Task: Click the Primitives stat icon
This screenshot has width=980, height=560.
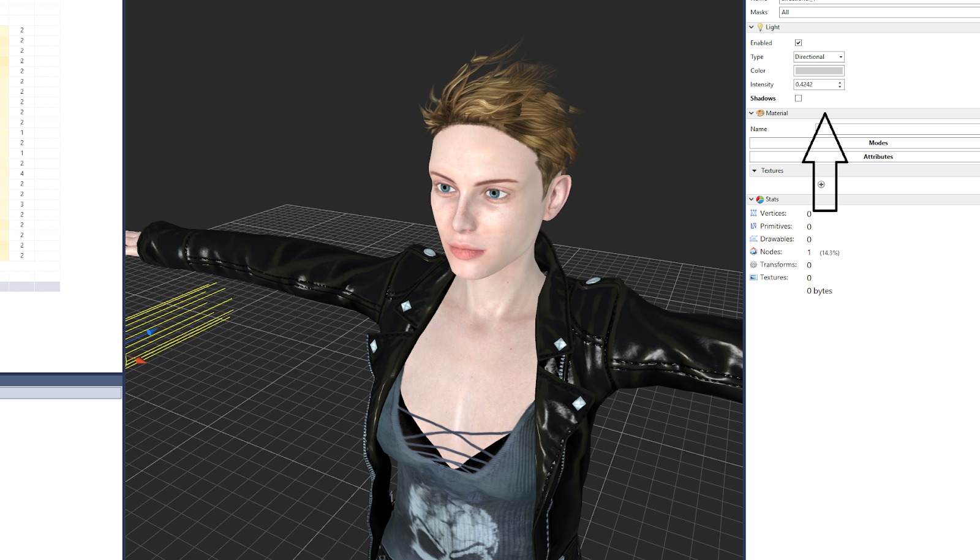Action: (x=753, y=226)
